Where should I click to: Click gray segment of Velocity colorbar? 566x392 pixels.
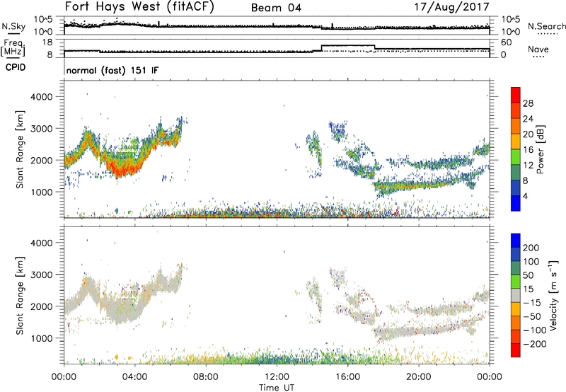click(x=516, y=295)
